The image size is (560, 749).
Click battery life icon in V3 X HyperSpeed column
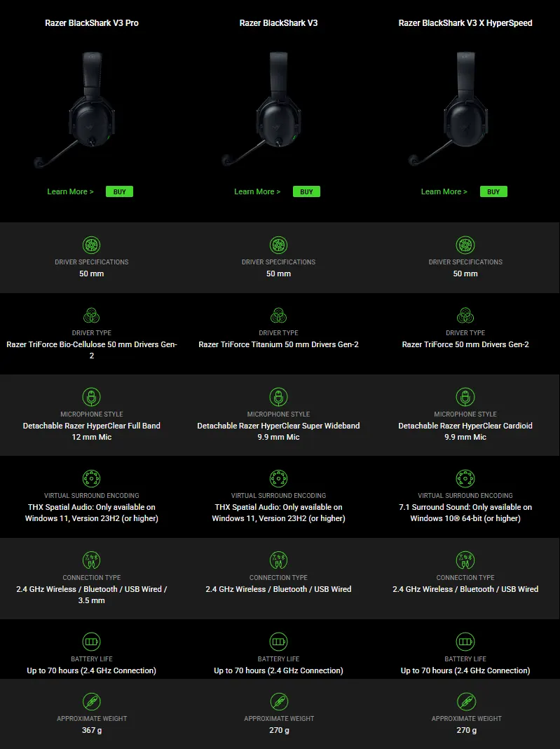pos(465,642)
